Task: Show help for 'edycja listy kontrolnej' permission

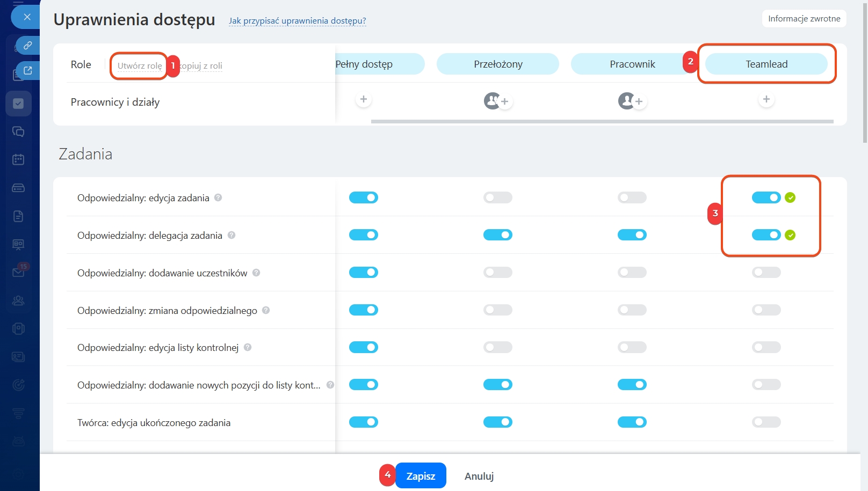Action: (x=248, y=347)
